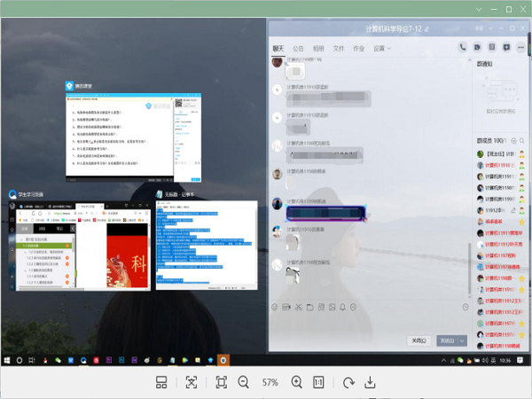Save the image using the download icon
This screenshot has width=532, height=399.
coord(371,382)
